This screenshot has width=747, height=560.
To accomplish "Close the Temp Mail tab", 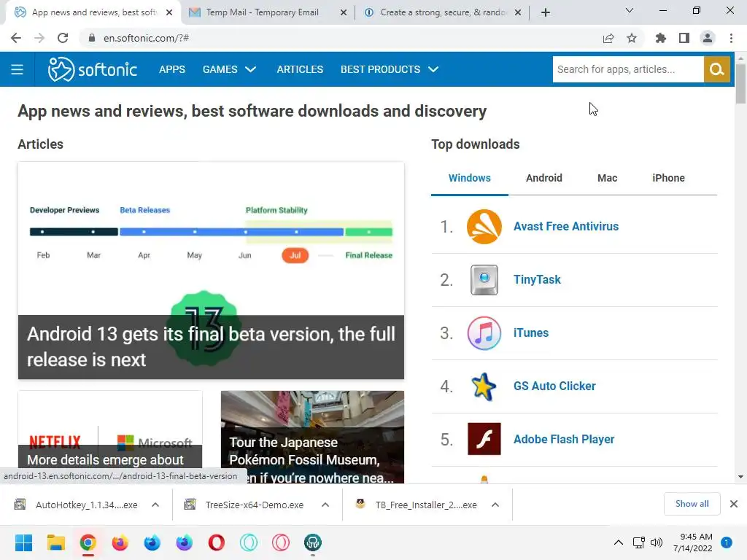I will (344, 13).
